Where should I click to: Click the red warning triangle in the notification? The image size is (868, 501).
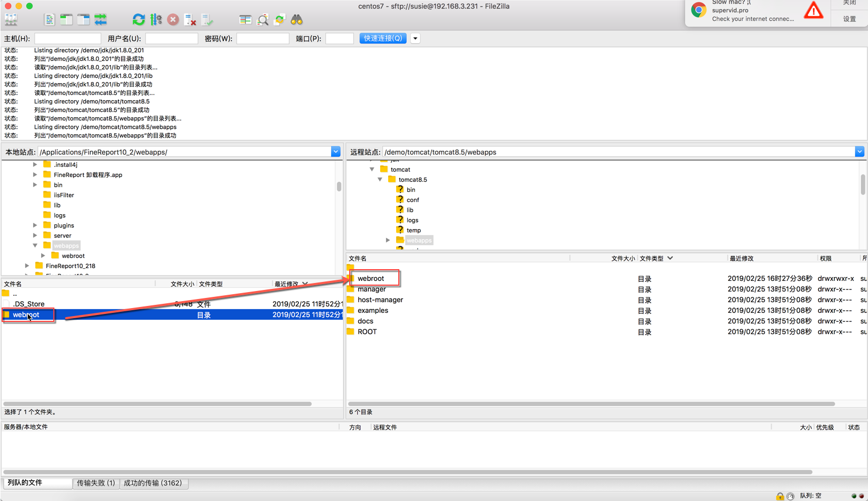[x=814, y=10]
